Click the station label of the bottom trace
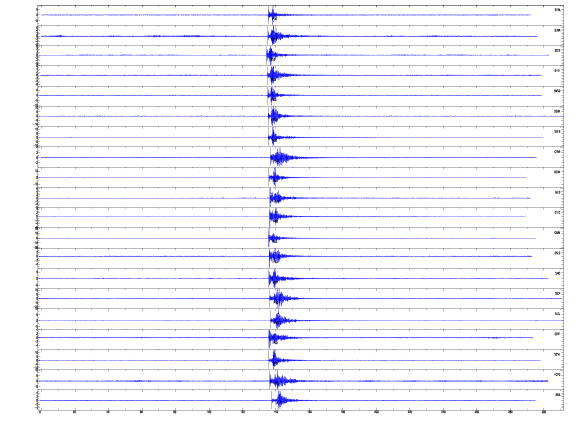 [x=557, y=395]
